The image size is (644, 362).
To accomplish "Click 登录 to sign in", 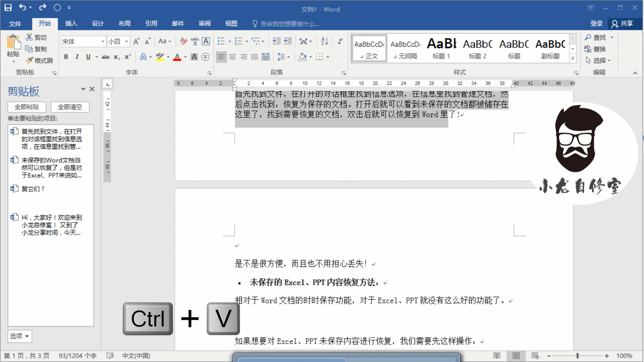I will click(596, 23).
